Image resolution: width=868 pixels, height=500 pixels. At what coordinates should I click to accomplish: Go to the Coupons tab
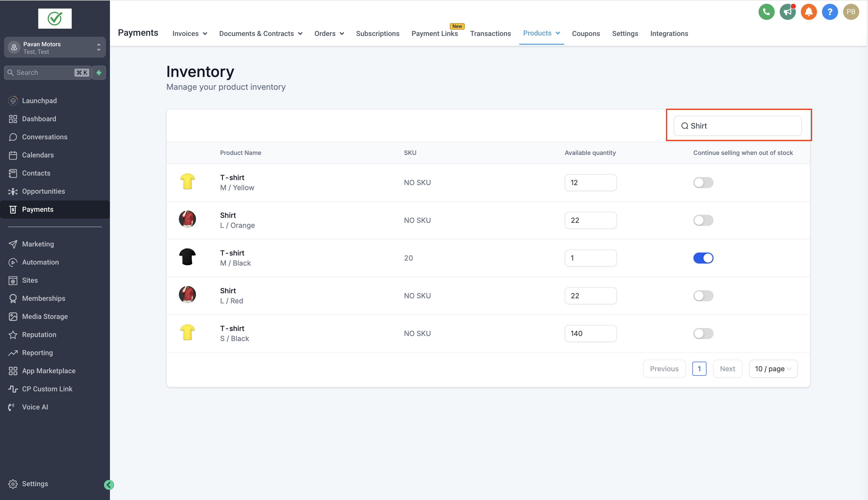click(586, 34)
